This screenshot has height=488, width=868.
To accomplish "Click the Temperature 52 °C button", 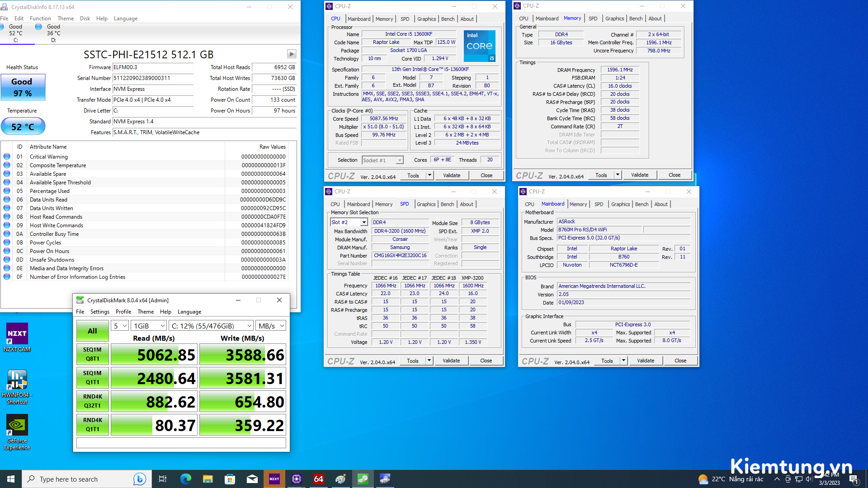I will pyautogui.click(x=23, y=127).
